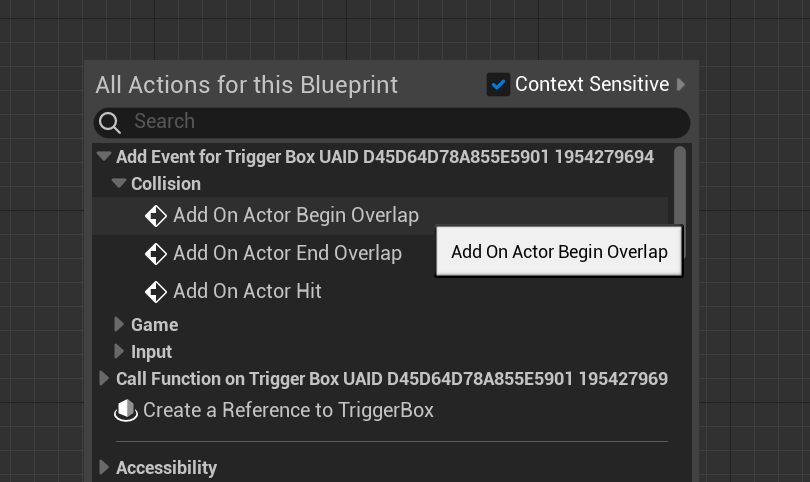This screenshot has width=810, height=482.
Task: Expand the Game category
Action: 119,325
